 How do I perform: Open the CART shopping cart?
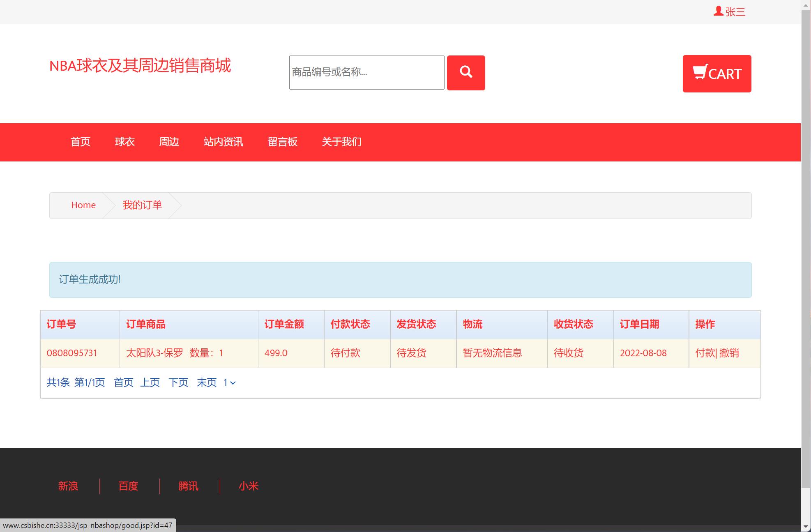717,74
